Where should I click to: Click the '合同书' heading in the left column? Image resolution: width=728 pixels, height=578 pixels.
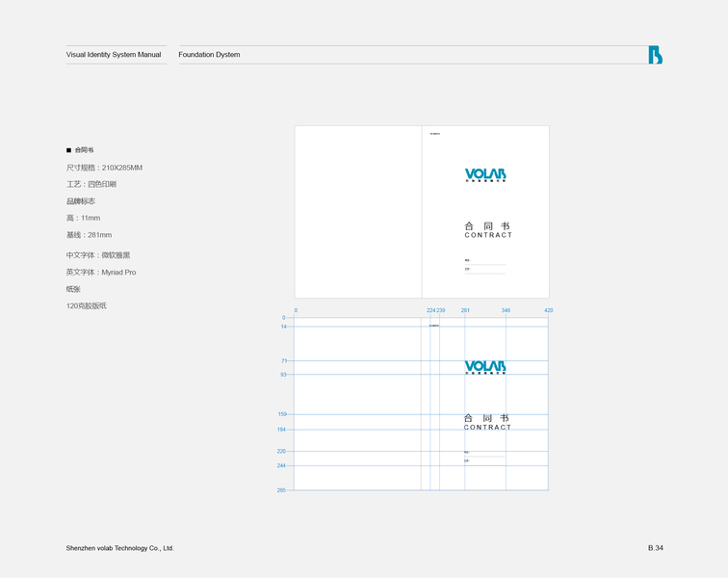tap(84, 150)
